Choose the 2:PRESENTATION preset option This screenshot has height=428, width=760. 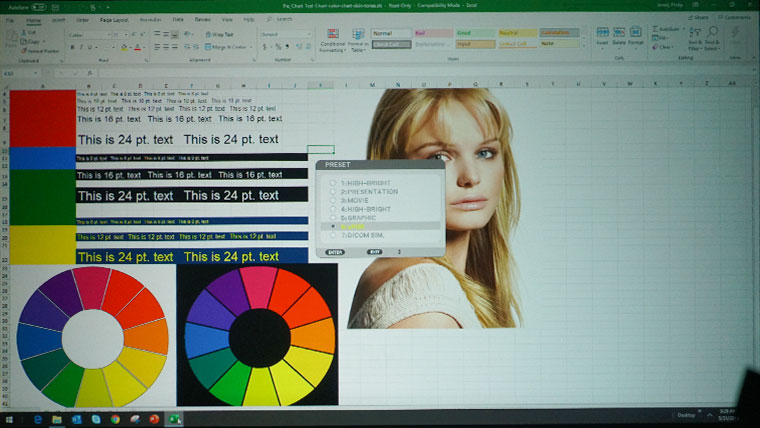[333, 191]
